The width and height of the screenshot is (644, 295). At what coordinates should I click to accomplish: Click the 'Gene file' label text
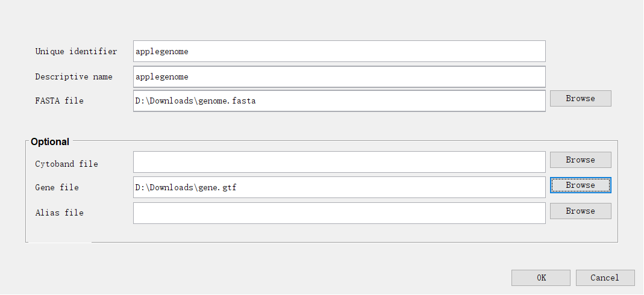57,187
